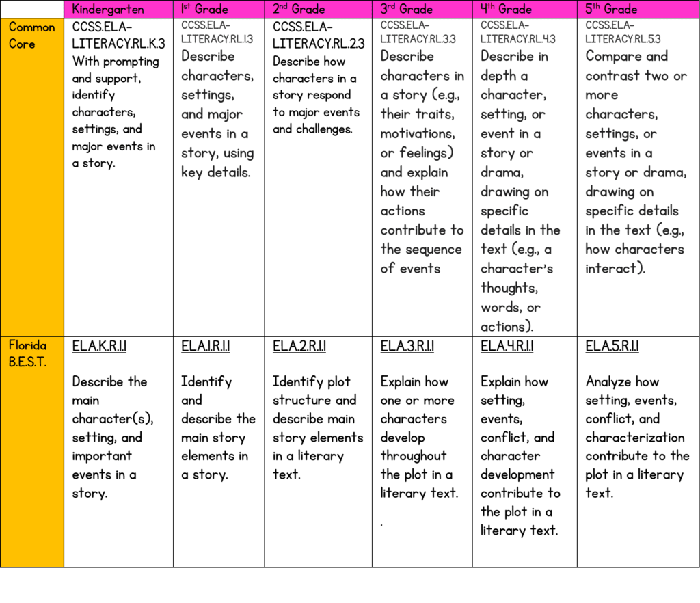Open the ELA.3.R.1.1 underlined standard code
Viewport: 700px width, 603px height.
click(407, 346)
